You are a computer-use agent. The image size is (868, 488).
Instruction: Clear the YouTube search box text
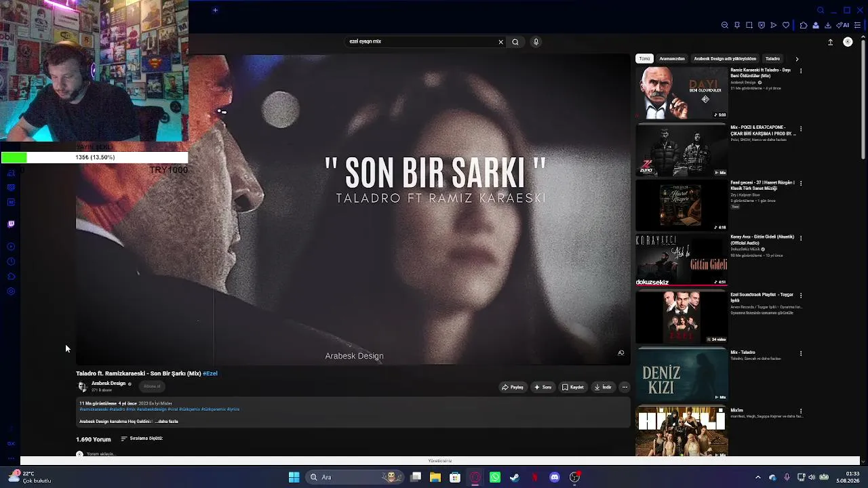(x=501, y=42)
